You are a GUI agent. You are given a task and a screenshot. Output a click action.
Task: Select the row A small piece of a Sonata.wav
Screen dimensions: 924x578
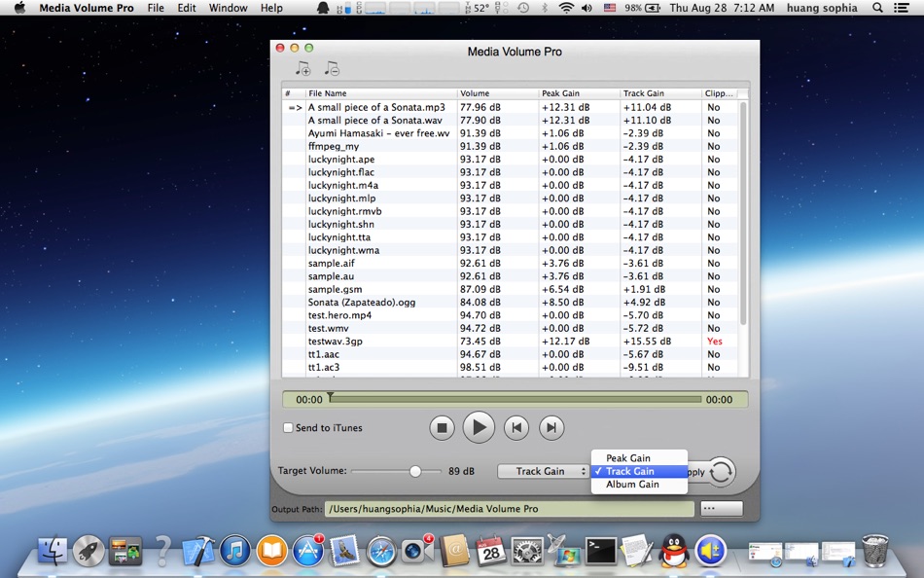pyautogui.click(x=511, y=121)
